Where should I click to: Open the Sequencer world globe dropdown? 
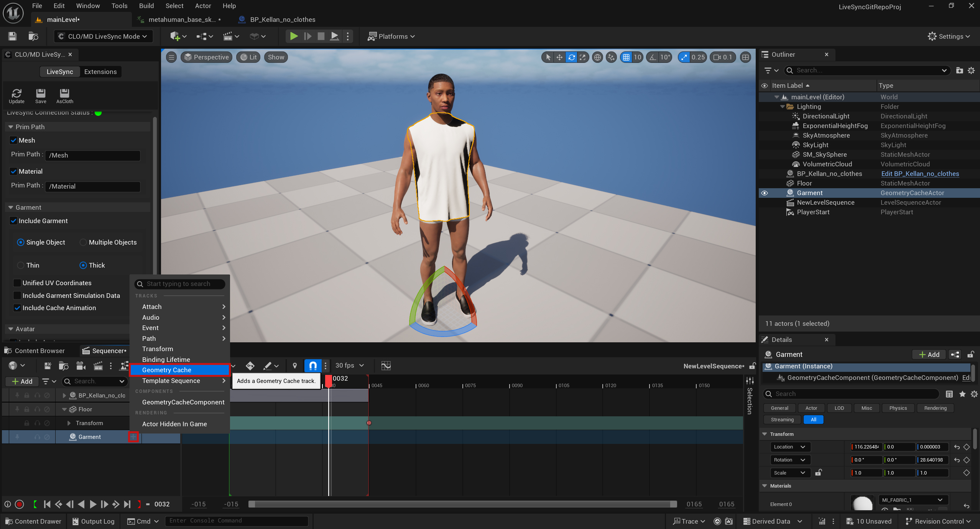click(x=16, y=366)
